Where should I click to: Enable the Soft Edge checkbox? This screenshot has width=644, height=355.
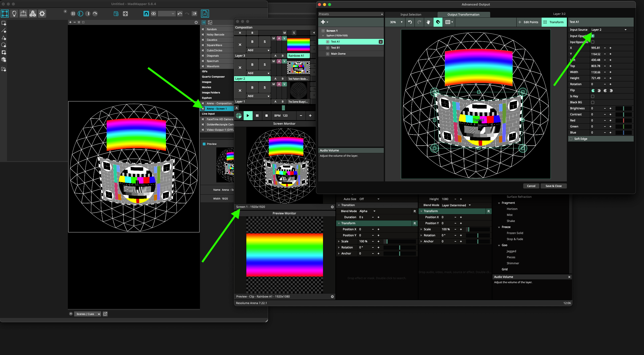571,139
